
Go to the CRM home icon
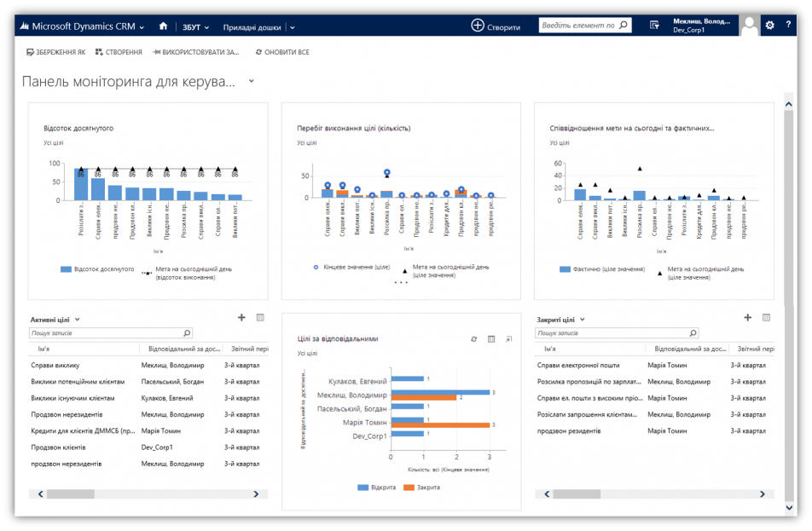[x=163, y=26]
